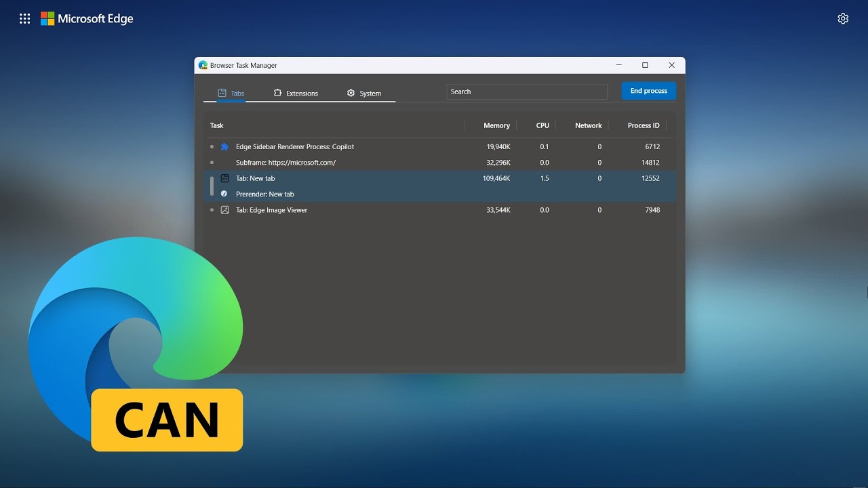The height and width of the screenshot is (488, 868).
Task: Switch to the Tabs tab
Action: [x=231, y=94]
